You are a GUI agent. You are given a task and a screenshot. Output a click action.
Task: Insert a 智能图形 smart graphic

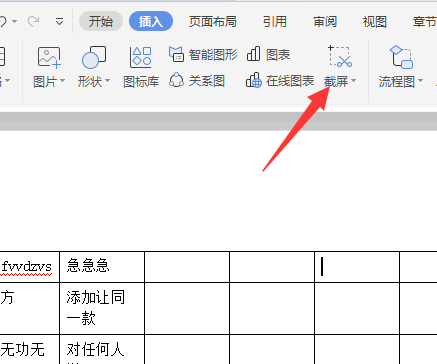point(203,55)
